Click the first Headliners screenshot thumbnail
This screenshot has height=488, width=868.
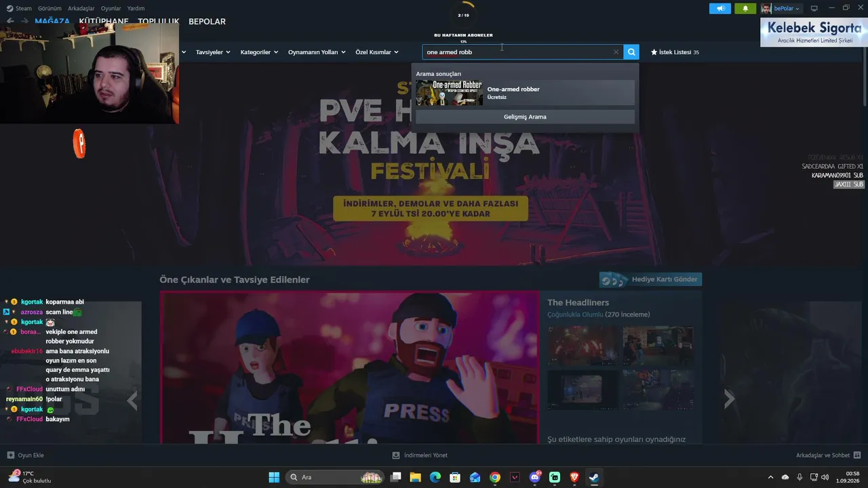(x=583, y=346)
